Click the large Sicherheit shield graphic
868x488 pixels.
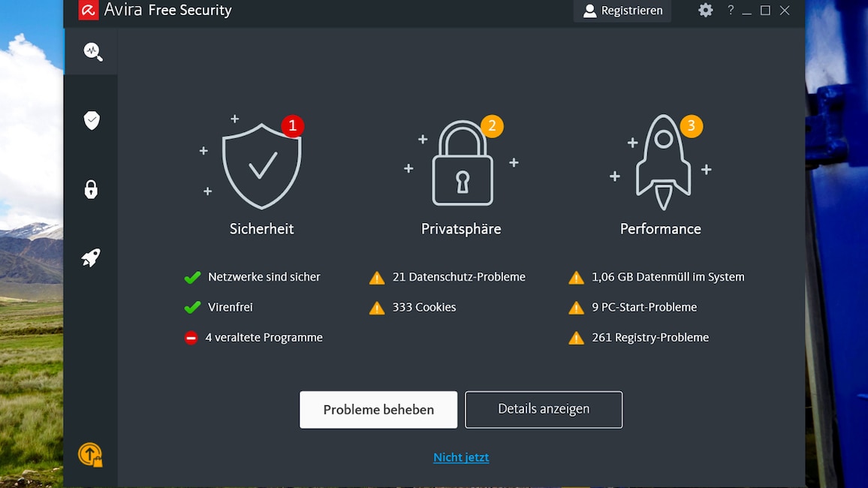pos(261,165)
